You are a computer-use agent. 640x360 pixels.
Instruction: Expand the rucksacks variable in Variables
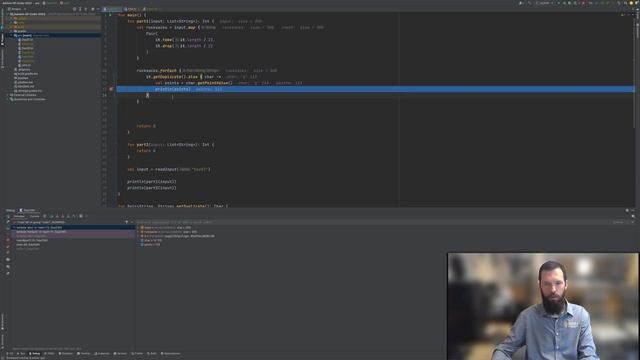138,232
